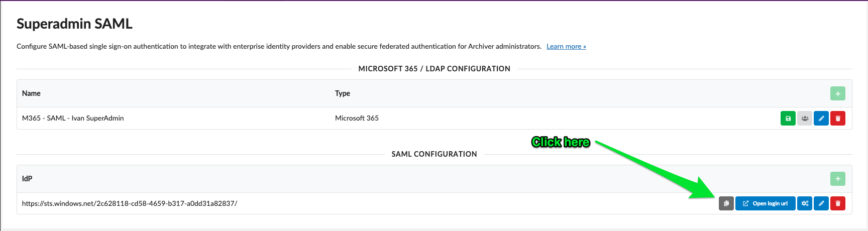Delete the sts.windows.net SAML entry

click(838, 203)
